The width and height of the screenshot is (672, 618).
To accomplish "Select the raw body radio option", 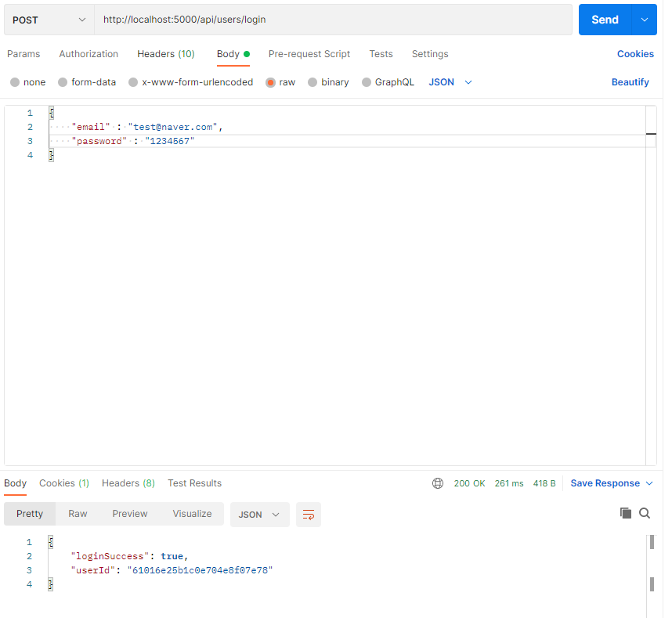I will point(270,82).
